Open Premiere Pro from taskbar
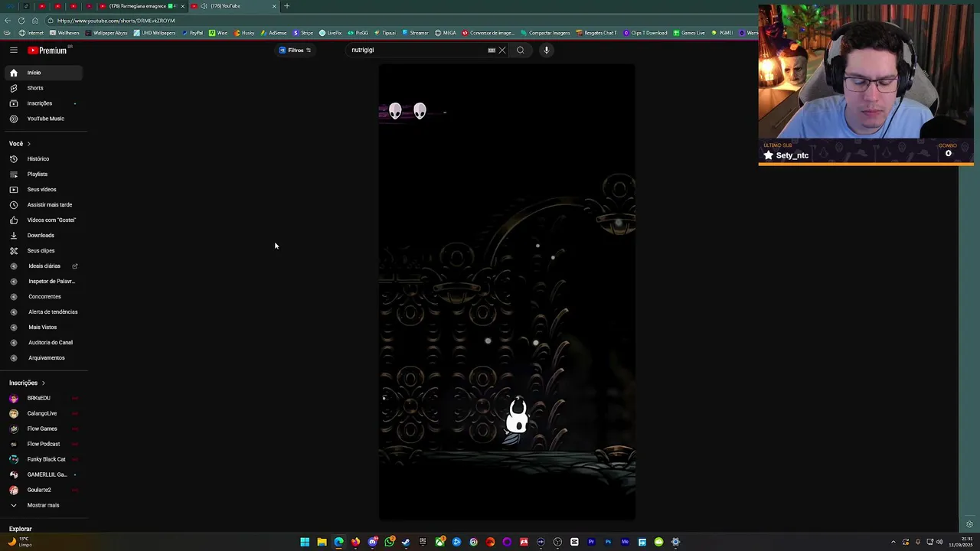Image resolution: width=980 pixels, height=551 pixels. pyautogui.click(x=591, y=542)
